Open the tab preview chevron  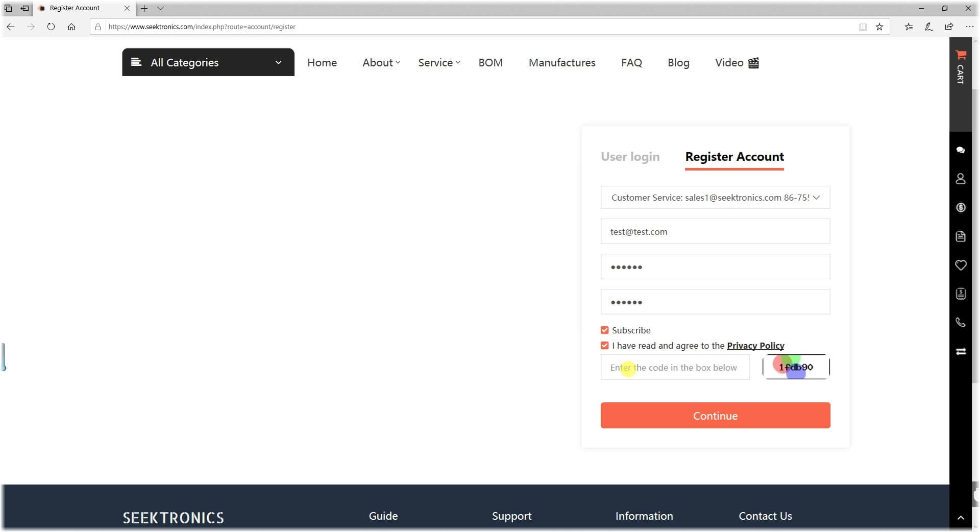(160, 8)
